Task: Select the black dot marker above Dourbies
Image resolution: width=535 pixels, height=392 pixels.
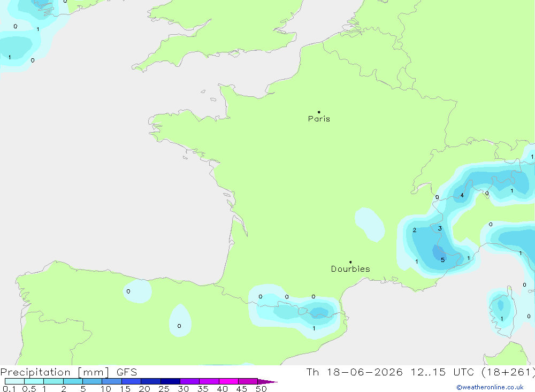Action: [x=350, y=262]
